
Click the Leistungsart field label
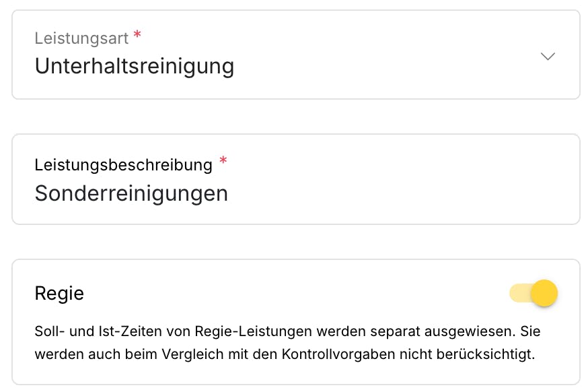[x=81, y=38]
